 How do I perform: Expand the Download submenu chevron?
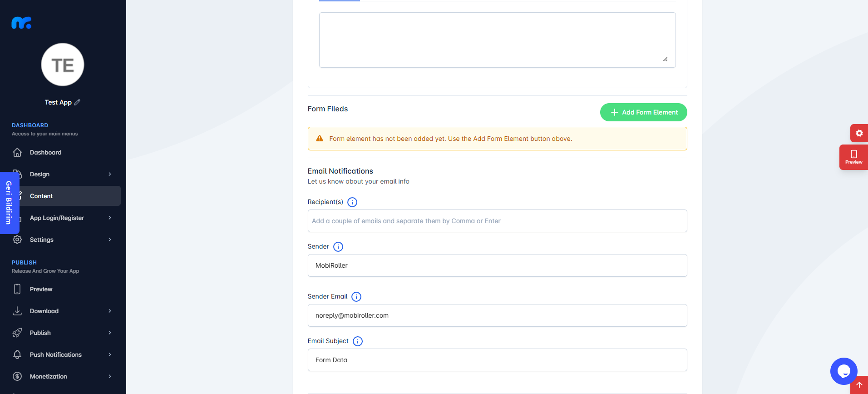coord(110,311)
